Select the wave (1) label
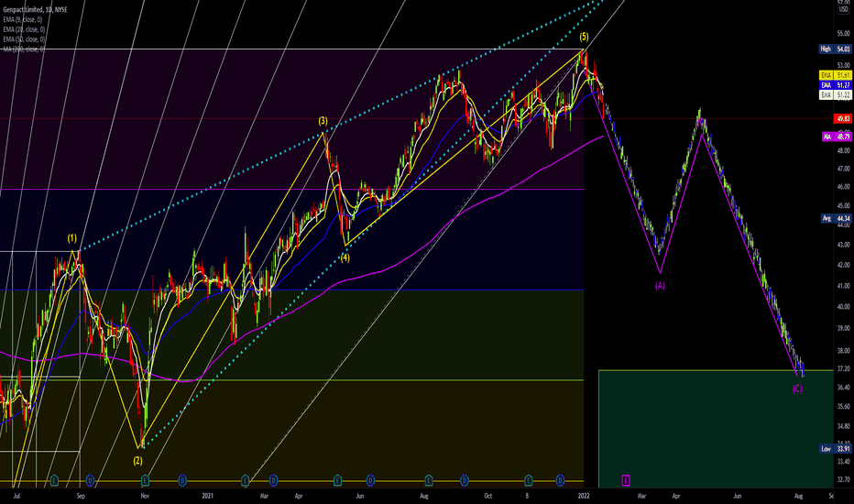 pos(71,238)
